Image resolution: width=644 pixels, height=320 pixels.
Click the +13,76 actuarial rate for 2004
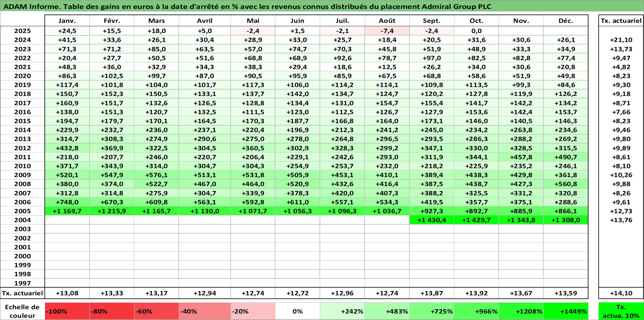(x=621, y=220)
